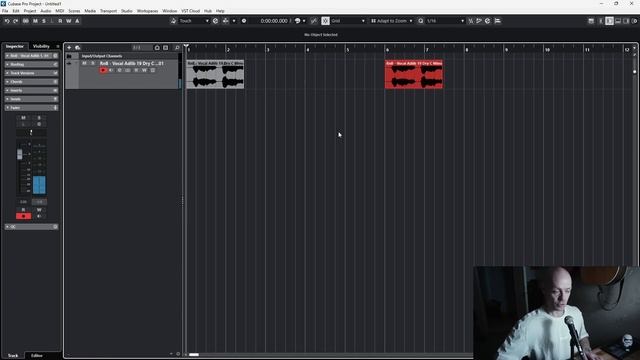Click bar 5 on the timeline ruler
Viewport: 640px width, 360px height.
[x=348, y=50]
